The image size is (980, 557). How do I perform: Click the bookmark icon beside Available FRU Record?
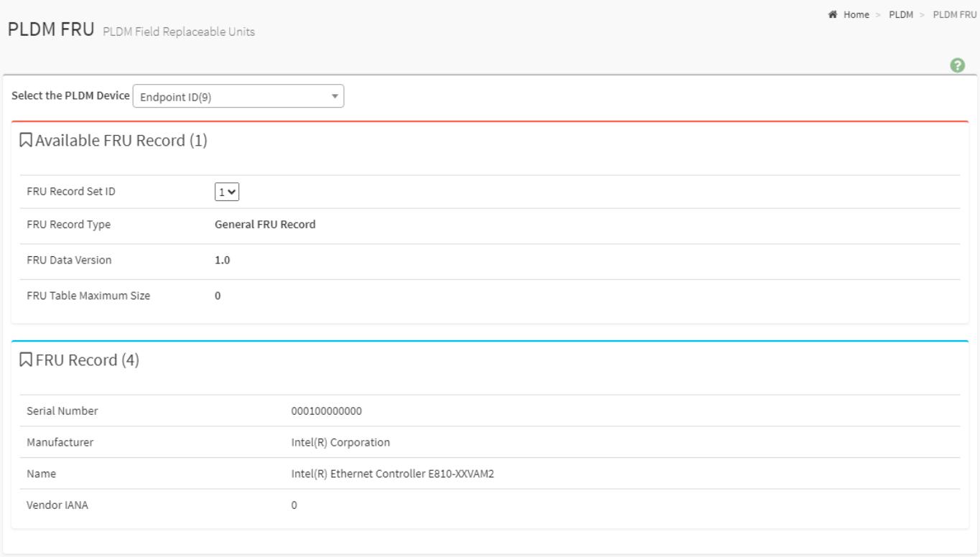click(25, 141)
